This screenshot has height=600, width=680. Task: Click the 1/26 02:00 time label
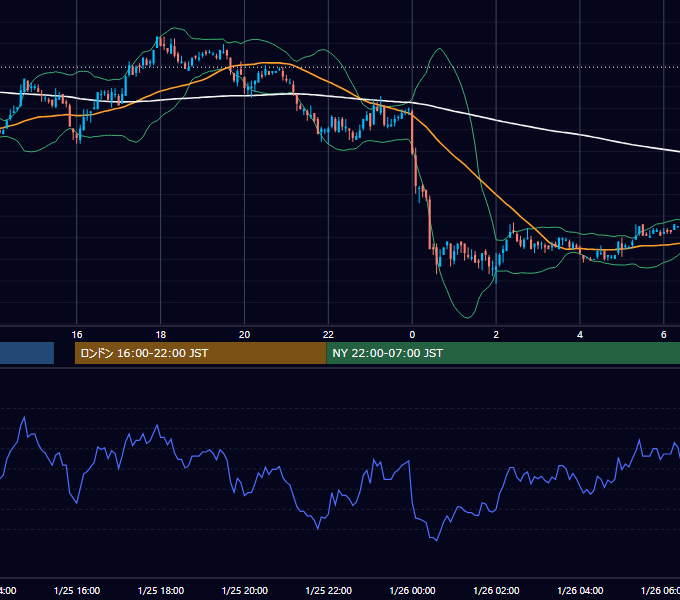point(496,590)
